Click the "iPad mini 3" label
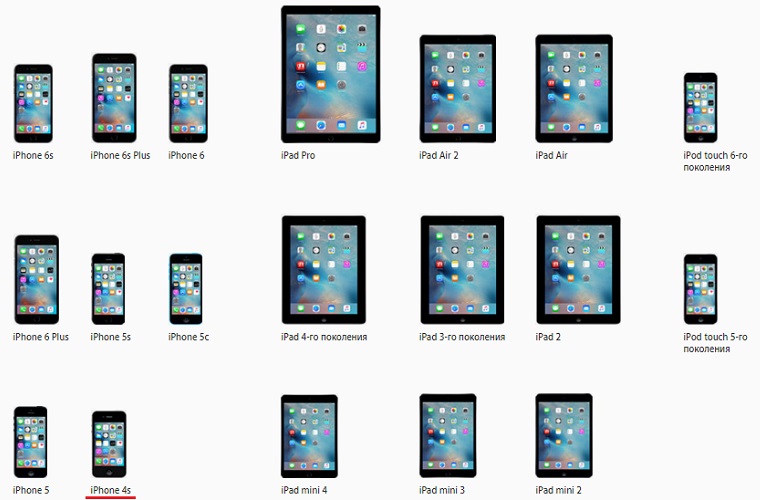Image resolution: width=760 pixels, height=500 pixels. point(442,490)
